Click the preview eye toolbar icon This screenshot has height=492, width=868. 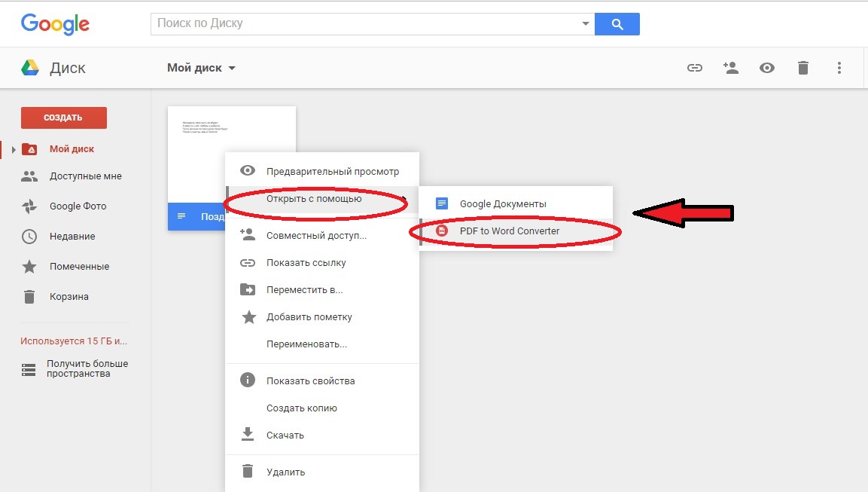point(766,68)
